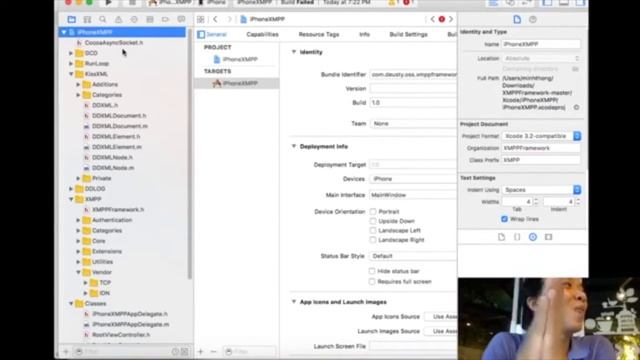Click the Run play button in toolbar

click(108, 2)
